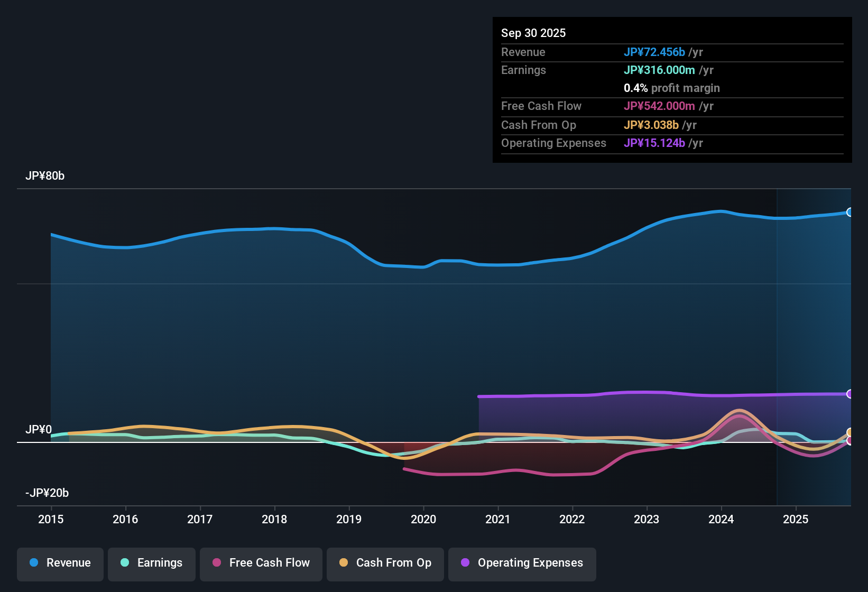868x592 pixels.
Task: Expand the Sep 30 2025 tooltip header
Action: coord(533,33)
